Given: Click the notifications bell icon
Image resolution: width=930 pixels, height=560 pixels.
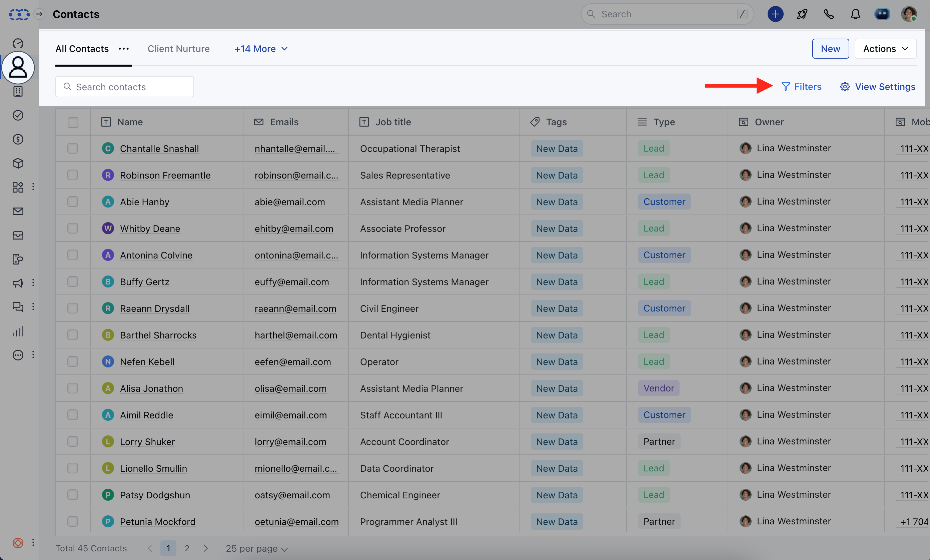Looking at the screenshot, I should (x=855, y=14).
